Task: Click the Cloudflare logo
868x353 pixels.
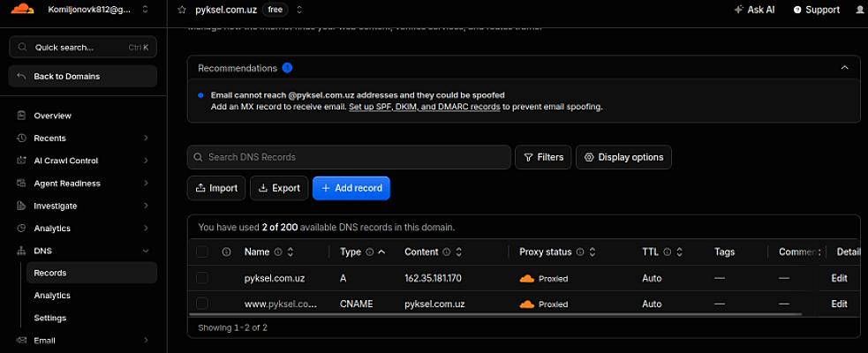Action: click(22, 9)
